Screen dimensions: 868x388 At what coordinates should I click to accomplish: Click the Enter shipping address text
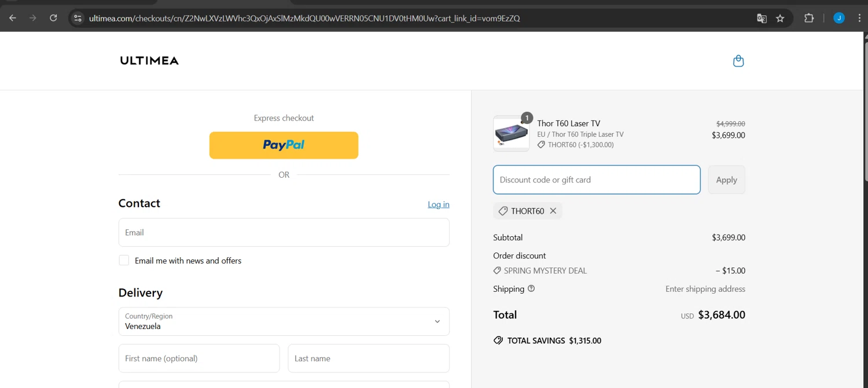pos(705,288)
